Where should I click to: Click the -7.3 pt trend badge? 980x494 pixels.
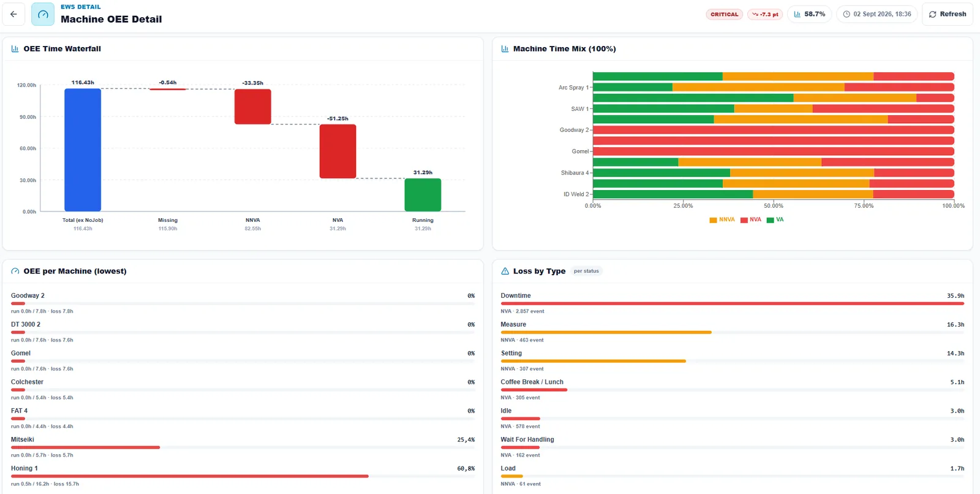[765, 14]
